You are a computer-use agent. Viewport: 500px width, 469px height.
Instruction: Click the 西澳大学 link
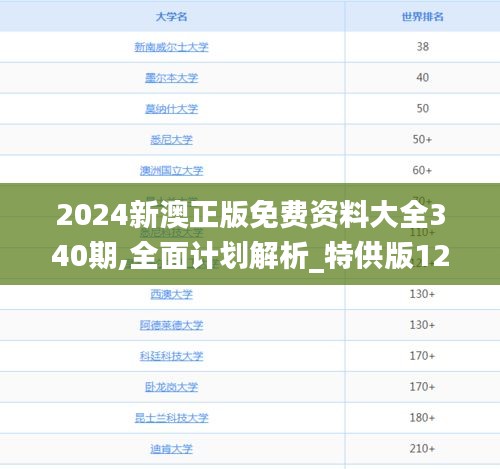coord(171,294)
